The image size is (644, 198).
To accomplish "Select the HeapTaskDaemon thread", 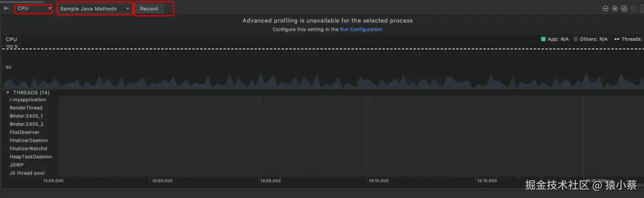I will coord(30,157).
